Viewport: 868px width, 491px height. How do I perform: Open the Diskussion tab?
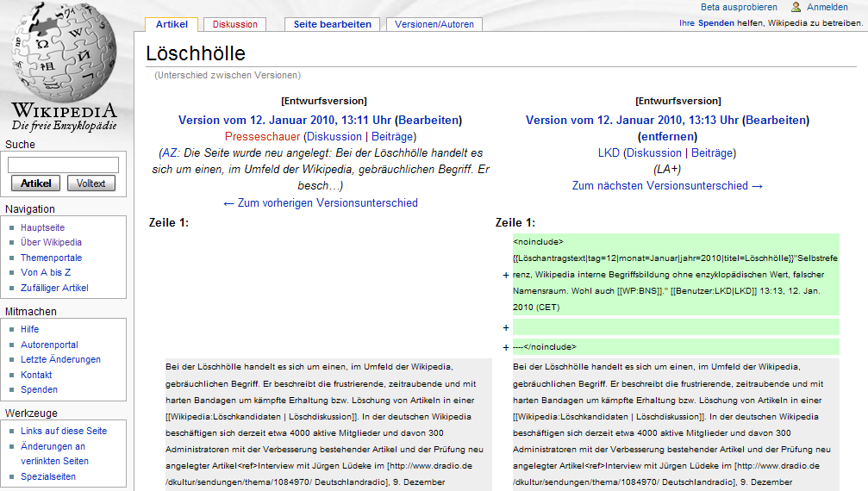[x=234, y=24]
